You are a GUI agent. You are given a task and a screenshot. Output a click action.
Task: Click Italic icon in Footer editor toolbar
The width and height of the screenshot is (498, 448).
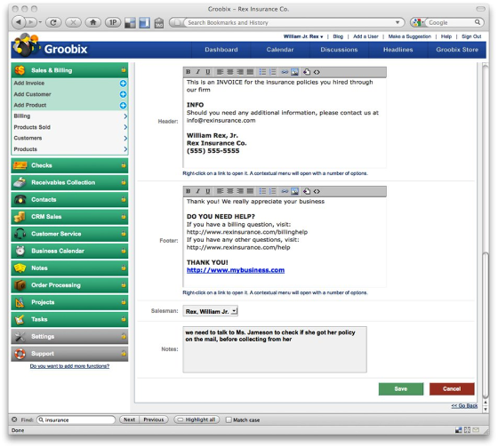[x=197, y=191]
